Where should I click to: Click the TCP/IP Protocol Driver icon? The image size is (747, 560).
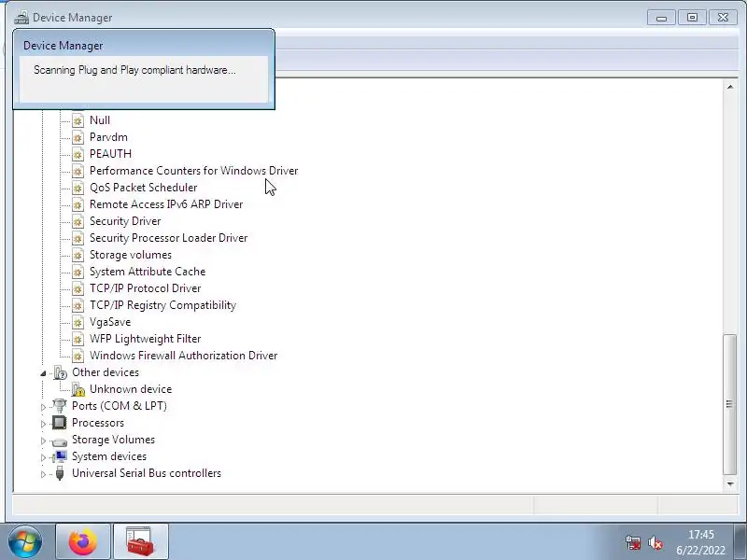pyautogui.click(x=78, y=288)
